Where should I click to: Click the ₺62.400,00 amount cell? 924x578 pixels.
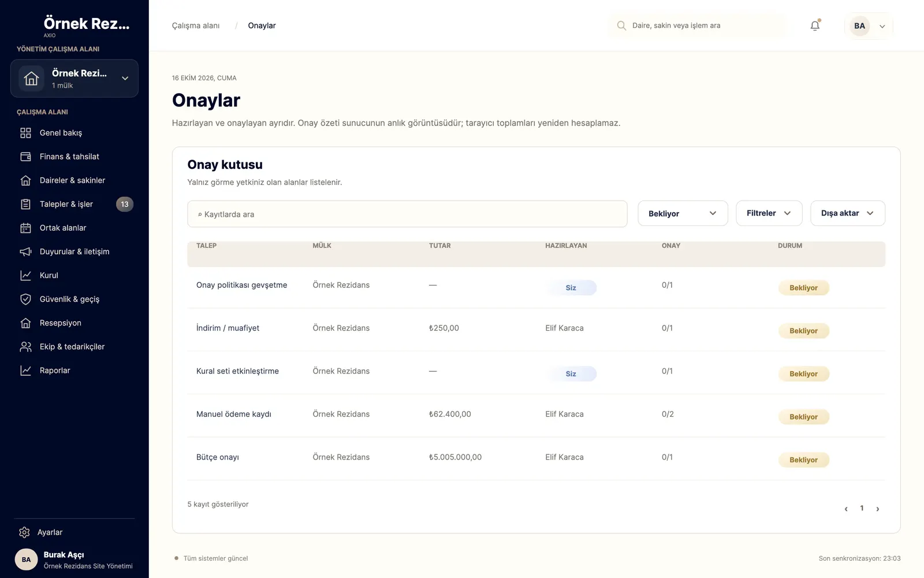click(x=450, y=414)
